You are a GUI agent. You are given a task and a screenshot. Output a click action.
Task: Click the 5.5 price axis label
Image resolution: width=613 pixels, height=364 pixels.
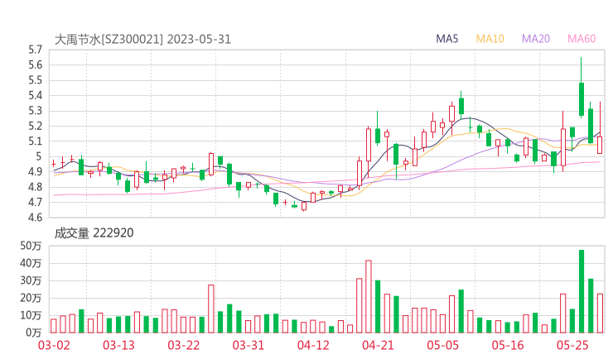click(x=35, y=80)
